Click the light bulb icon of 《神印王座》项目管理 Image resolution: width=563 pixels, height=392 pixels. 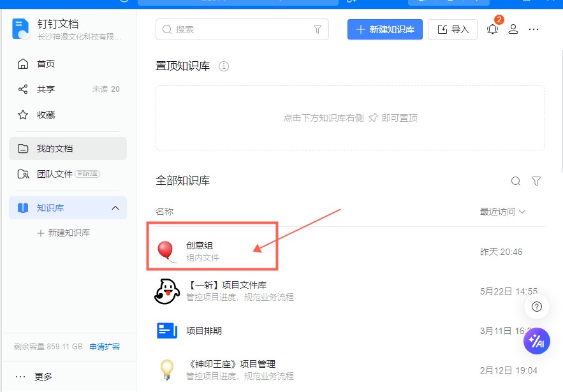coord(166,370)
